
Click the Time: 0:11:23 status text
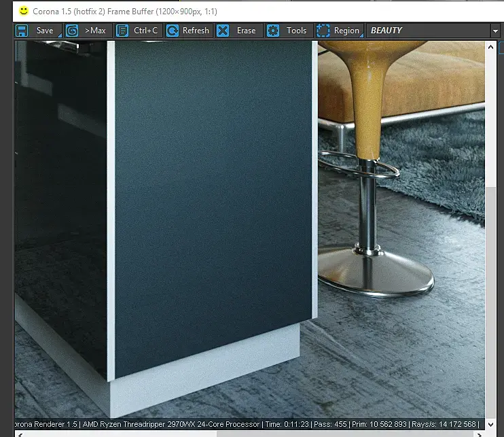point(287,425)
